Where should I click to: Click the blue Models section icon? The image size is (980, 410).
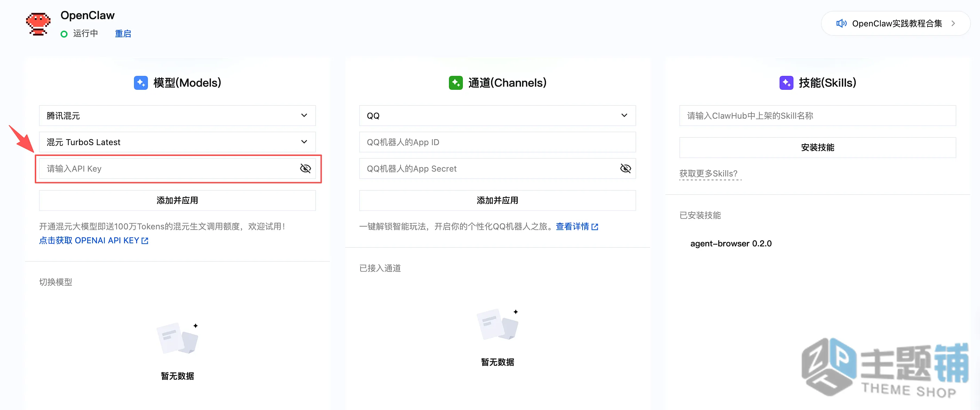click(x=141, y=82)
